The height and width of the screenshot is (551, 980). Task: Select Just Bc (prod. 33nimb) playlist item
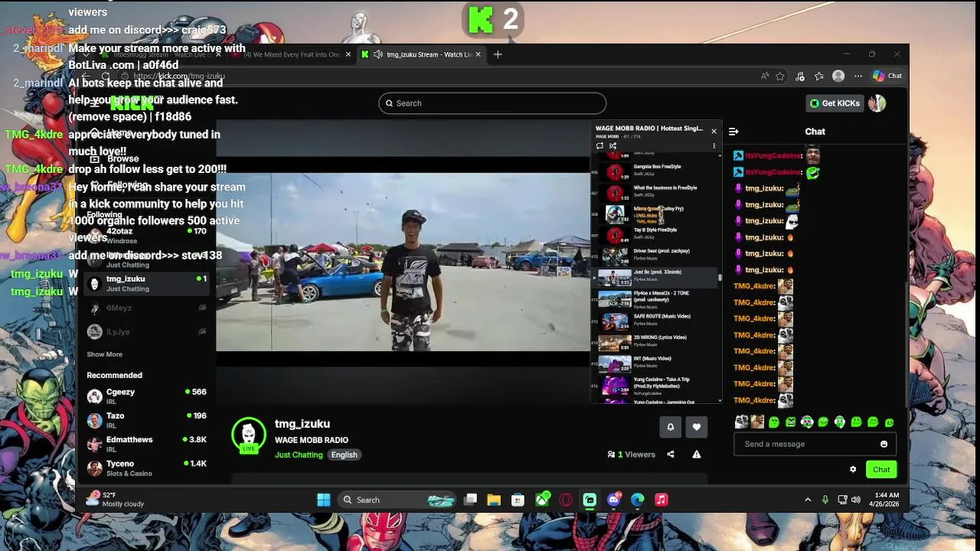[x=657, y=276]
